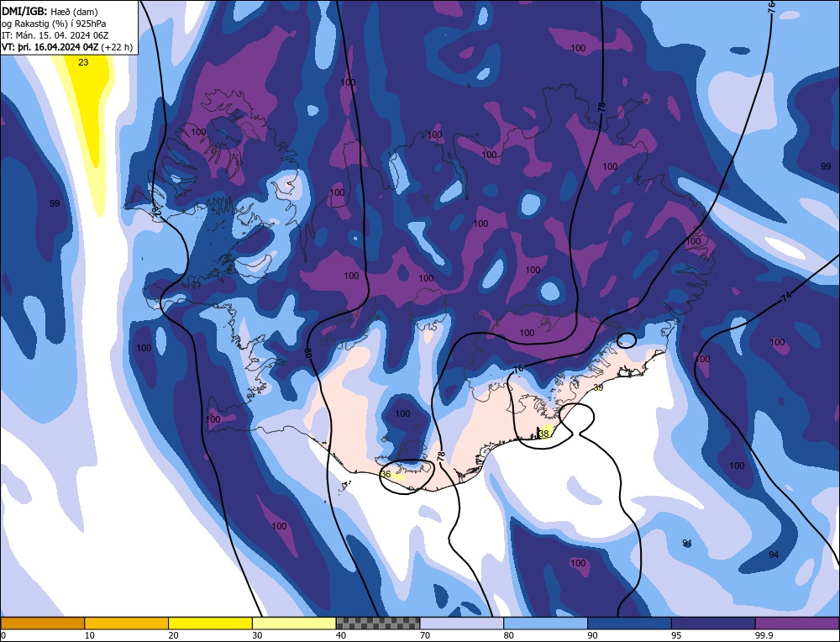Image resolution: width=840 pixels, height=642 pixels.
Task: Click the legend tick label '30'
Action: [x=257, y=635]
